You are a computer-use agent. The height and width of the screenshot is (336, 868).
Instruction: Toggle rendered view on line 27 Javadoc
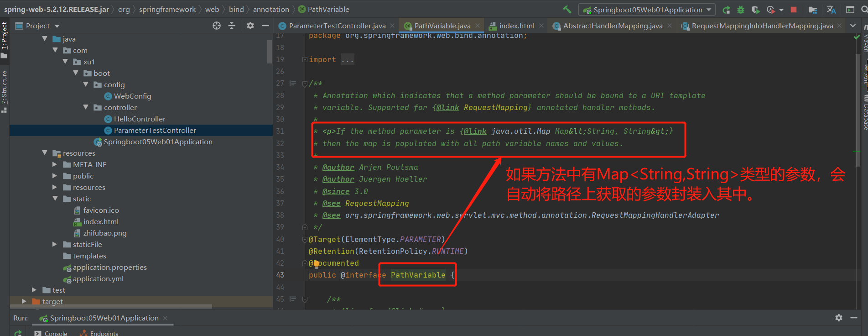coord(293,84)
